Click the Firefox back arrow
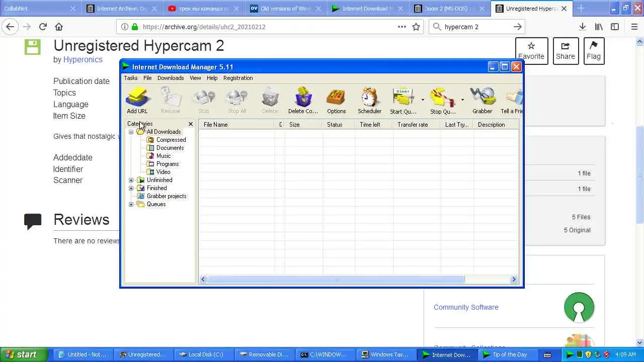This screenshot has height=362, width=644. pyautogui.click(x=10, y=27)
